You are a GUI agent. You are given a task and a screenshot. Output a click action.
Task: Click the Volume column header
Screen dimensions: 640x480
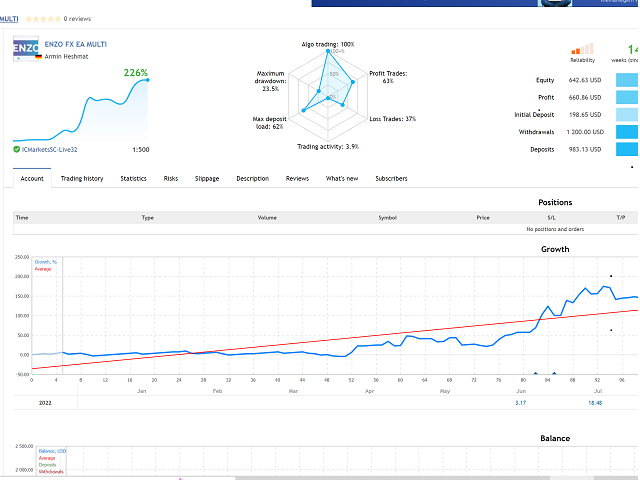267,218
